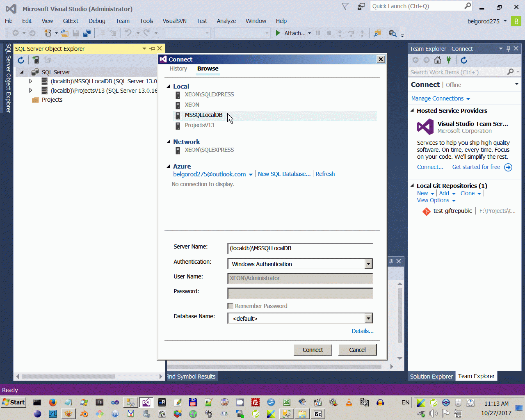The image size is (525, 420).
Task: Click the New Project toolbar icon
Action: click(x=48, y=33)
